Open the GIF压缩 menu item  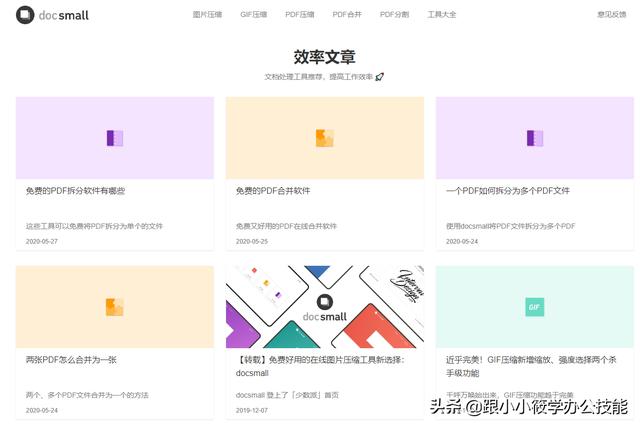coord(253,15)
